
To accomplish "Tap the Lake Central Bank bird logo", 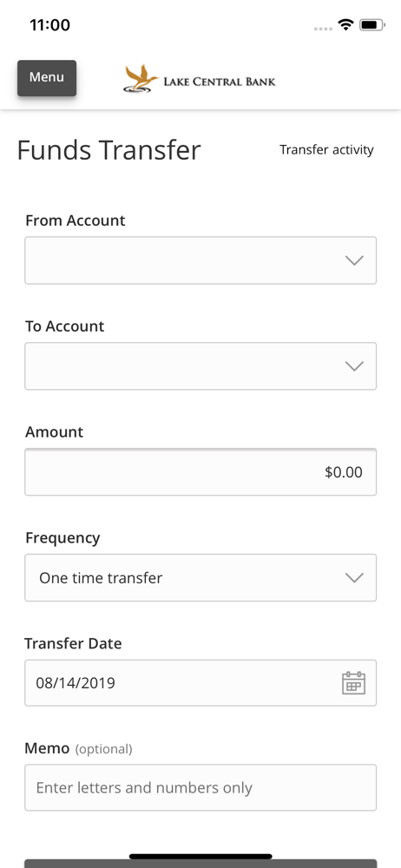I will coord(141,79).
